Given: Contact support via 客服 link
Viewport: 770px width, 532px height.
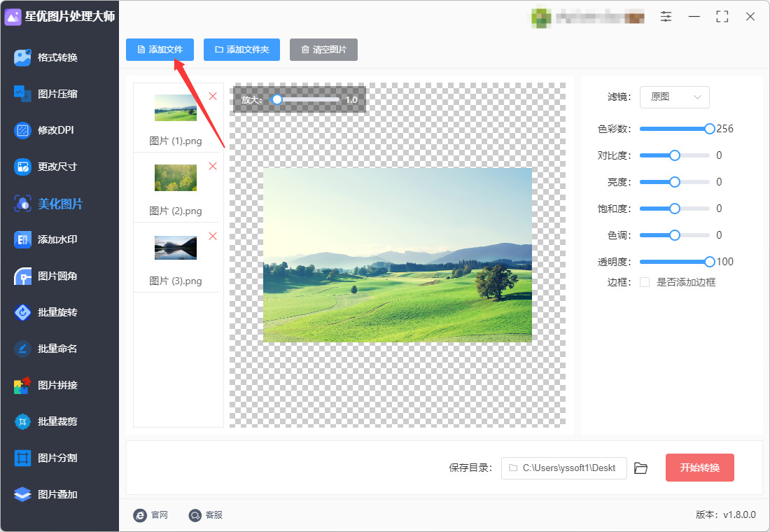Looking at the screenshot, I should (x=206, y=514).
